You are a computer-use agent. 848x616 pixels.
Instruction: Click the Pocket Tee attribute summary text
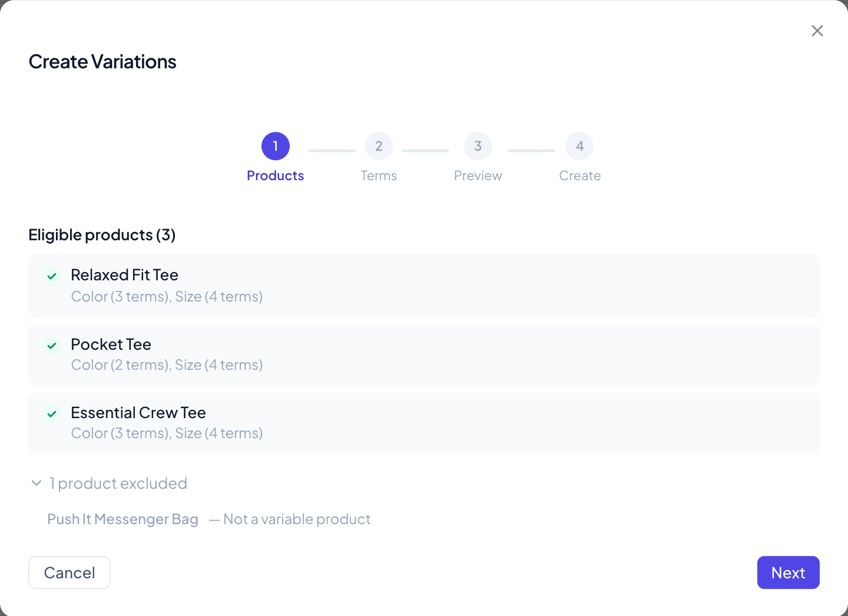[x=167, y=365]
